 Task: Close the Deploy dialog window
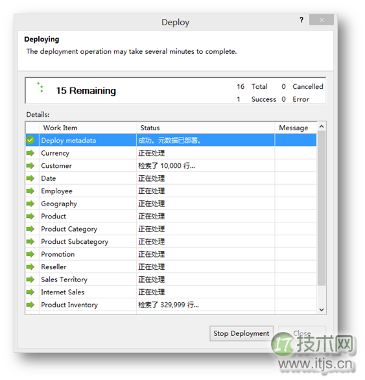(x=321, y=20)
